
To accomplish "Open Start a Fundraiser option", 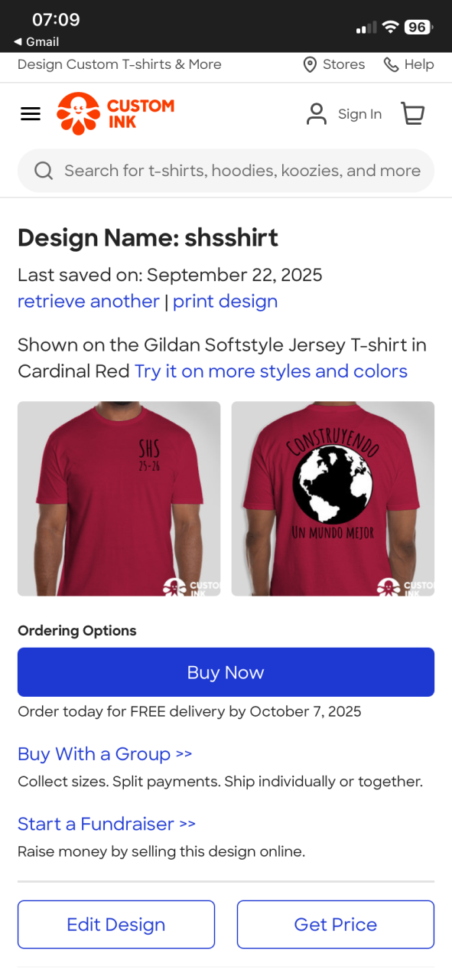I will (106, 824).
